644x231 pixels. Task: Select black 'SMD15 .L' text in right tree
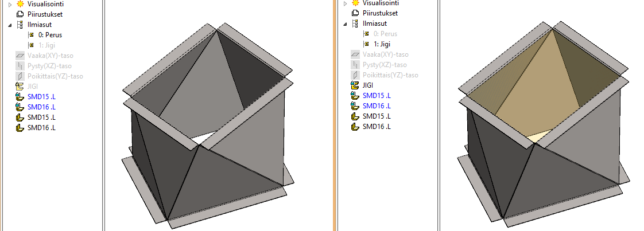click(377, 116)
